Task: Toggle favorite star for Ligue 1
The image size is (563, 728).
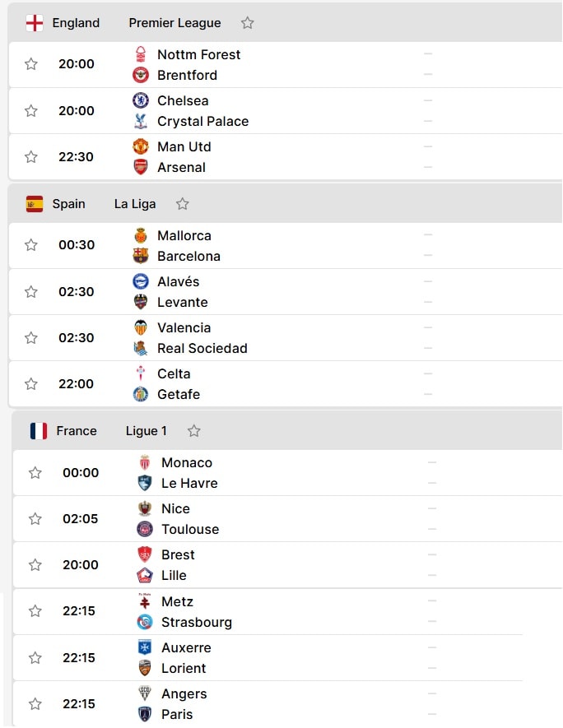Action: (194, 431)
